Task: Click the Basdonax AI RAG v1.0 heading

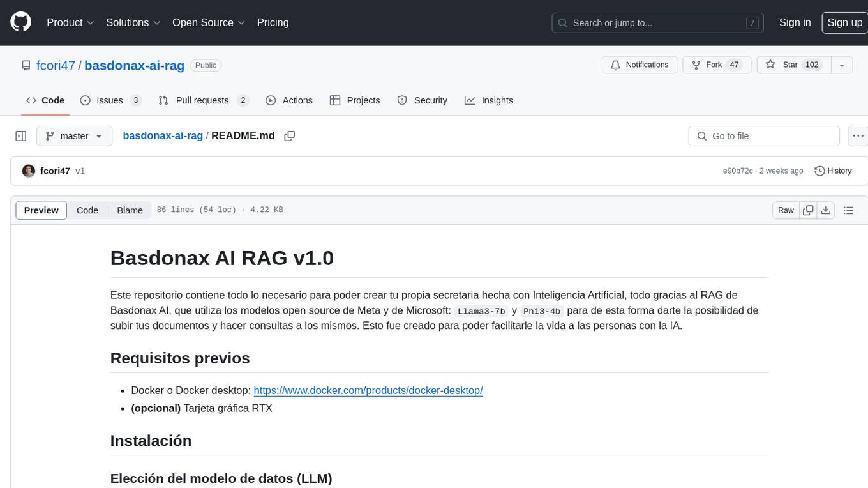Action: 222,258
